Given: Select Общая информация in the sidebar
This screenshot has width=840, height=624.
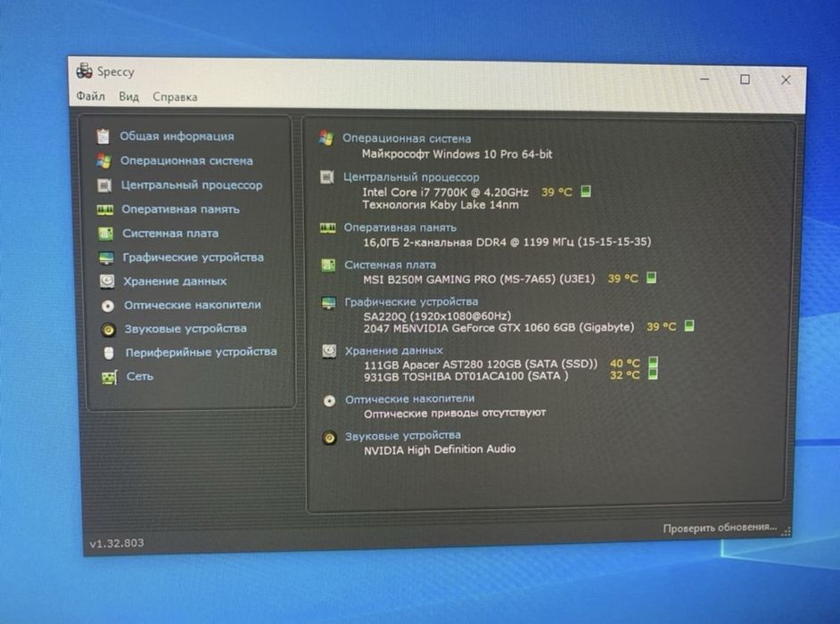Looking at the screenshot, I should pyautogui.click(x=177, y=136).
